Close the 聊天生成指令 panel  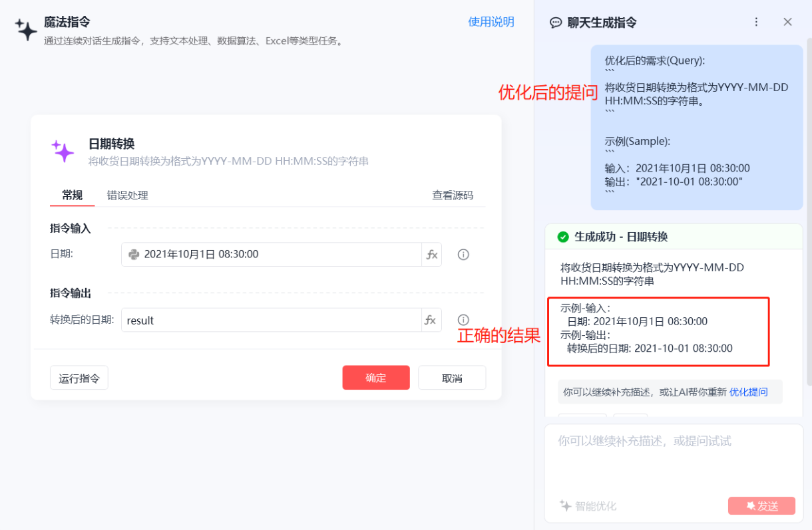[x=788, y=22]
